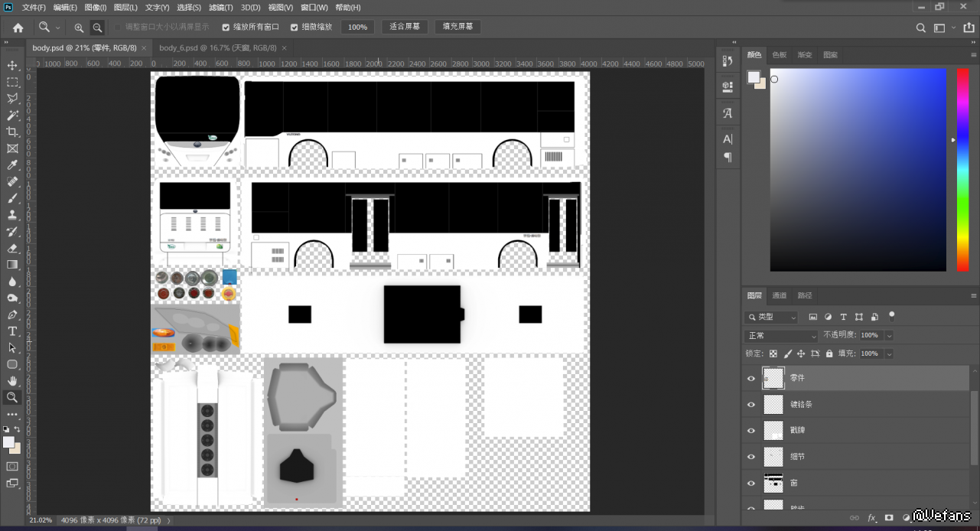Select the Eraser tool
This screenshot has width=980, height=531.
pyautogui.click(x=12, y=248)
